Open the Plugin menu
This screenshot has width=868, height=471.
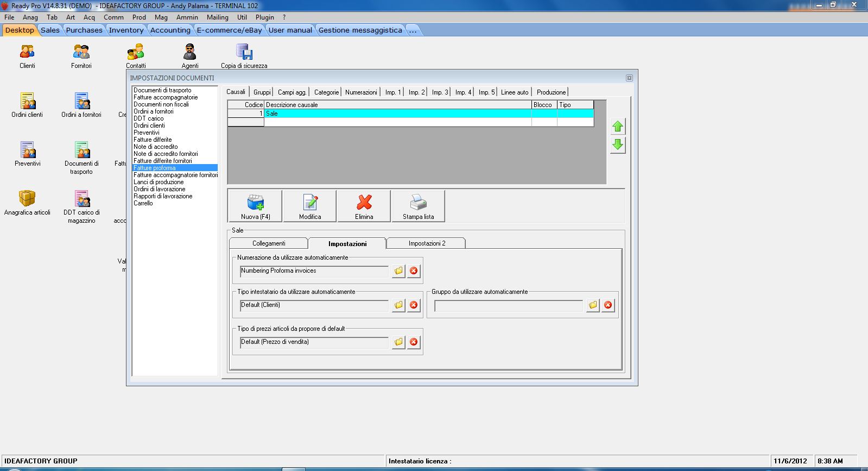(265, 17)
